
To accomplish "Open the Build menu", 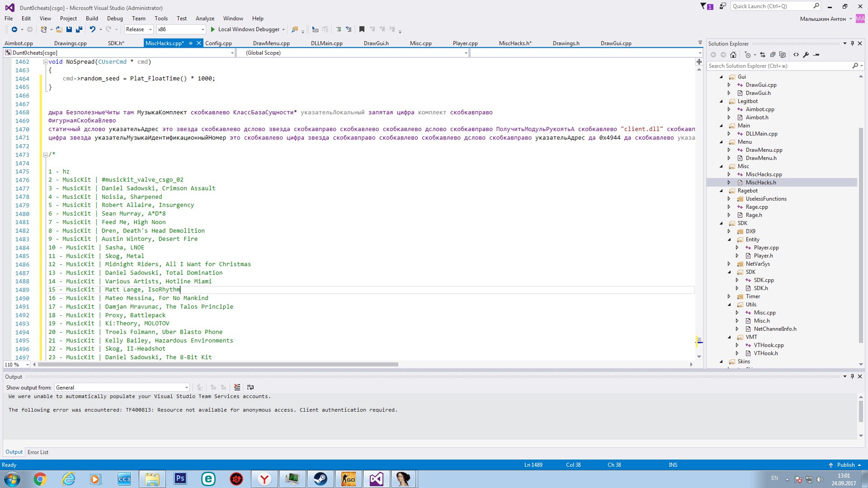I will tap(92, 19).
